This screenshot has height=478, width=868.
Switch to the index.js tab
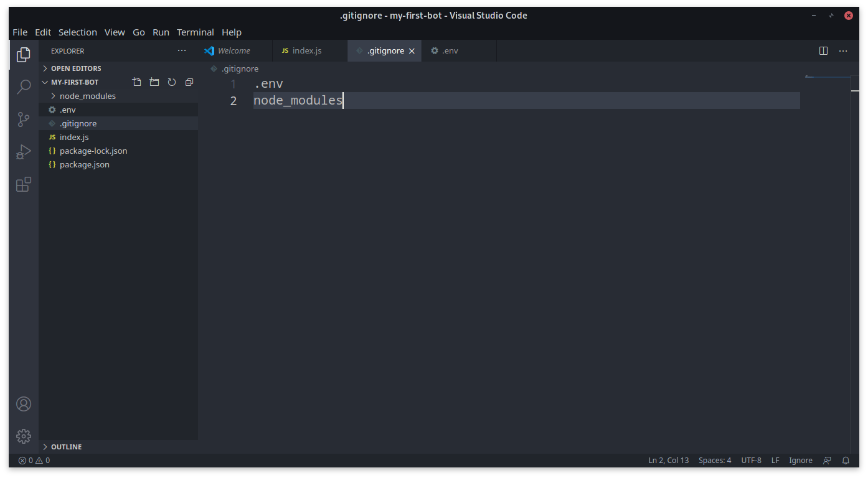[x=309, y=51]
